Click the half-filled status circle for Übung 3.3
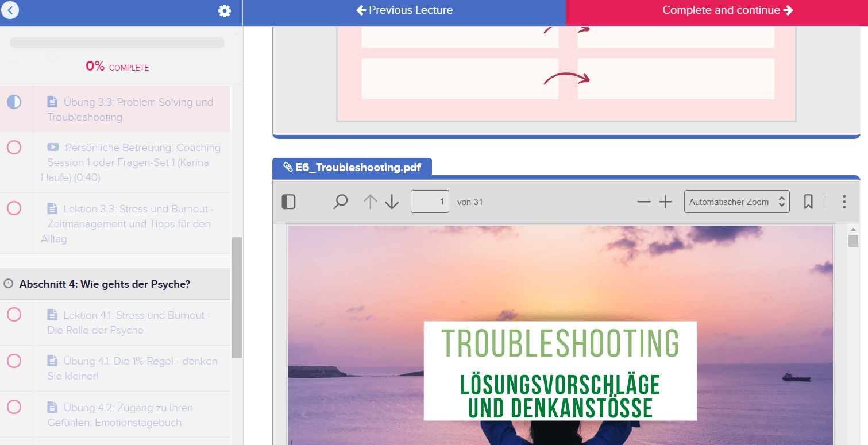The image size is (868, 445). pyautogui.click(x=14, y=102)
